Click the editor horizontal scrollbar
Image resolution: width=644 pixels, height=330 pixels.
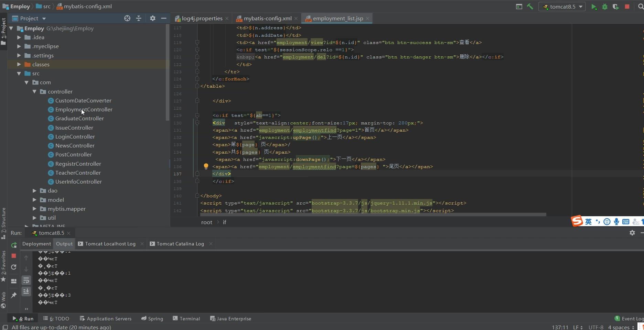pos(373,214)
